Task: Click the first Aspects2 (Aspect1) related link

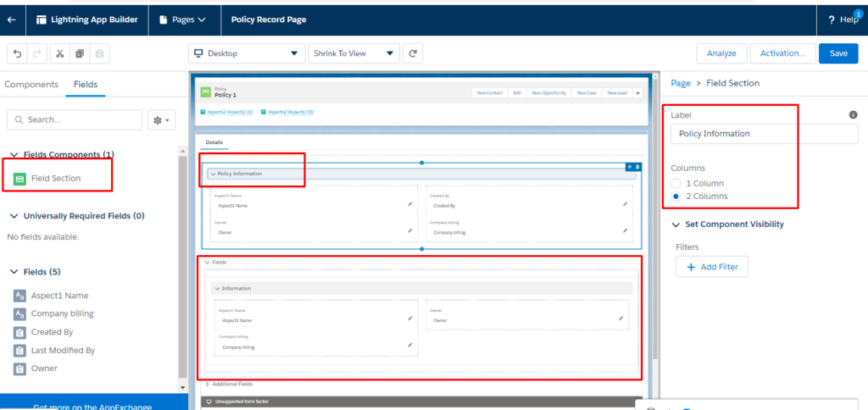Action: pyautogui.click(x=230, y=112)
